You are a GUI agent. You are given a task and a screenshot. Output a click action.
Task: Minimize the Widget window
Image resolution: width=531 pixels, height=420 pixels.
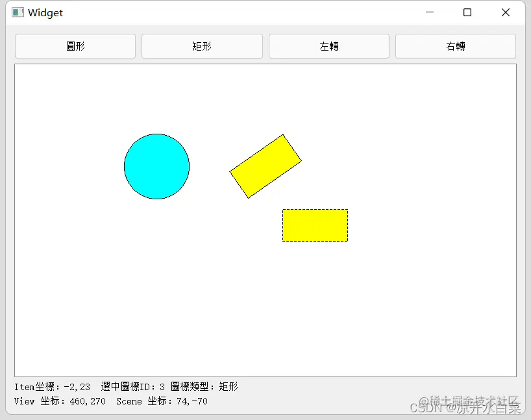point(430,12)
